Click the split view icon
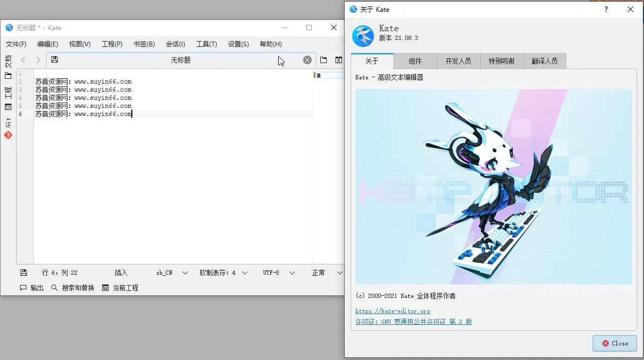Screen dimensions: 644x360 (338, 60)
